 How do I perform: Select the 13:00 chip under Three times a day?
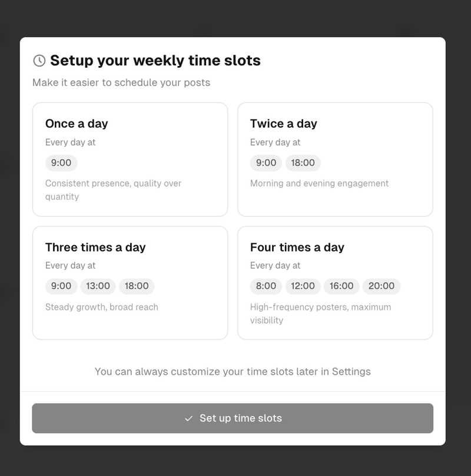click(x=97, y=286)
